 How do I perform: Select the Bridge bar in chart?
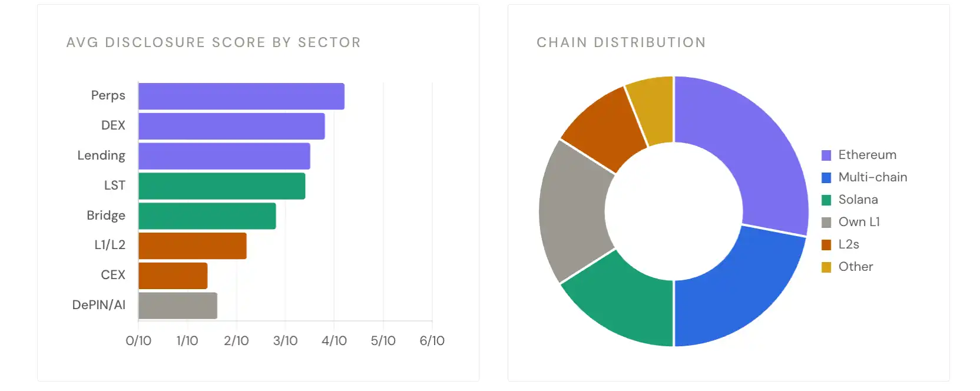coord(207,216)
